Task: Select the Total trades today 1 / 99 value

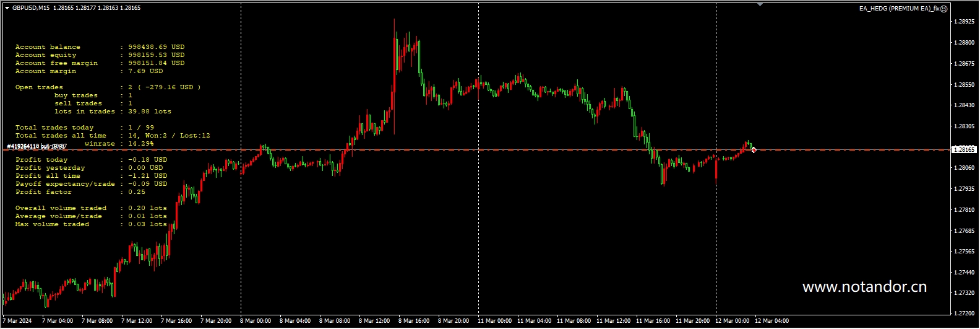Action: coord(141,128)
